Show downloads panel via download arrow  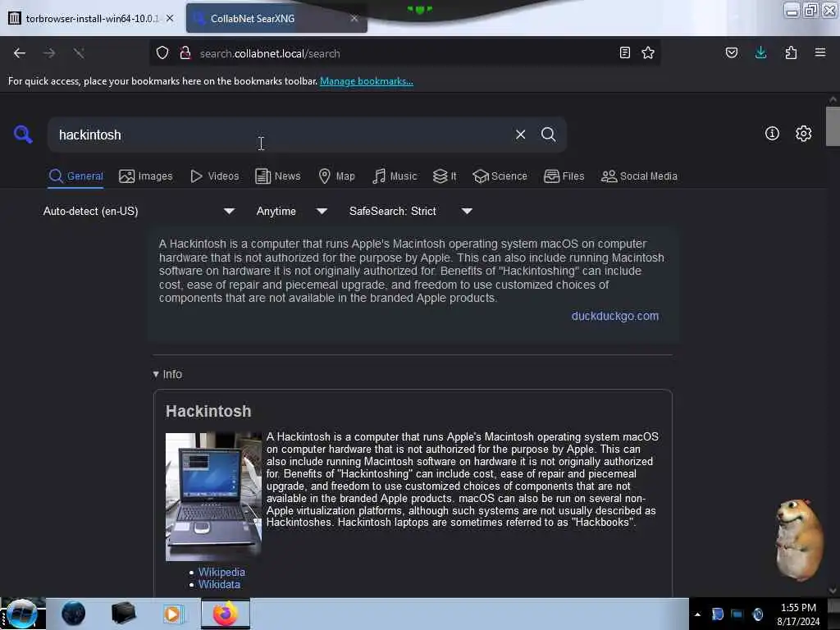[x=760, y=52]
